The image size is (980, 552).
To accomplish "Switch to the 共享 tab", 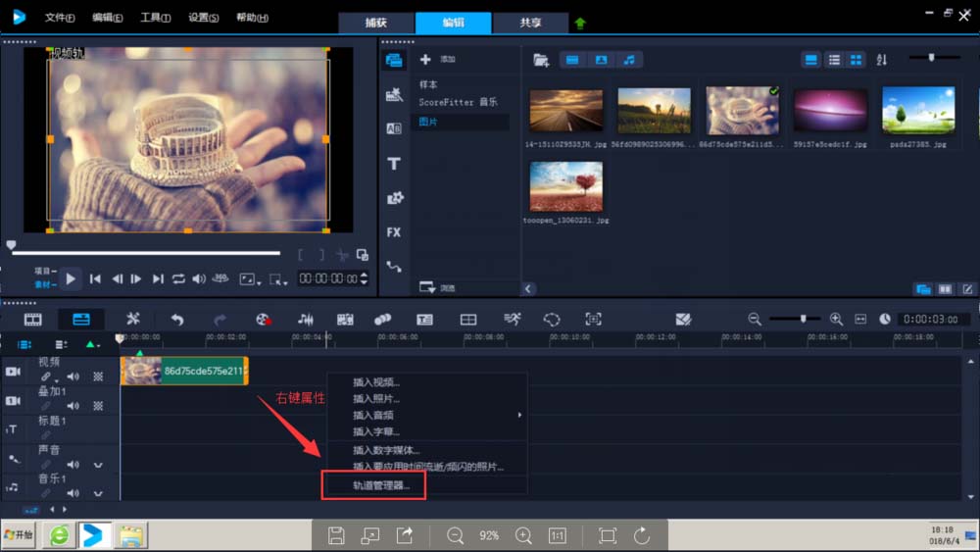I will tap(530, 23).
